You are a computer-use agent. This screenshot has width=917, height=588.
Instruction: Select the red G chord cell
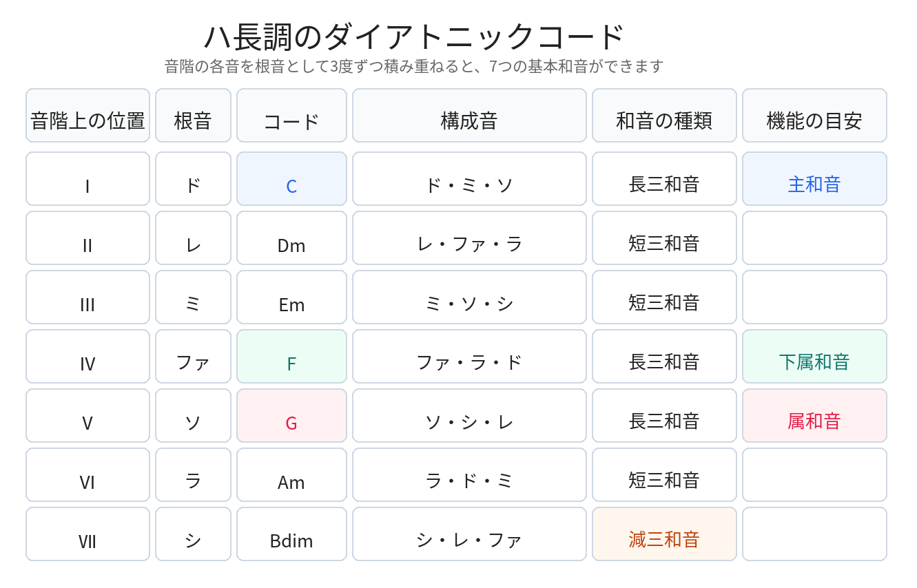[x=291, y=416]
